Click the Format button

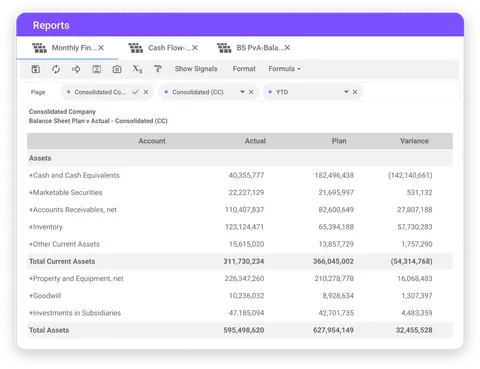coord(244,69)
